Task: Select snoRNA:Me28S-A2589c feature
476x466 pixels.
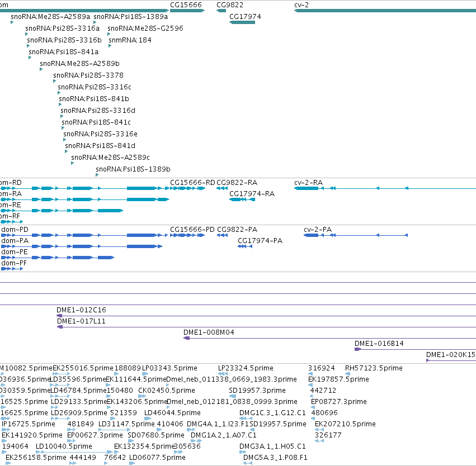Action: click(x=73, y=163)
